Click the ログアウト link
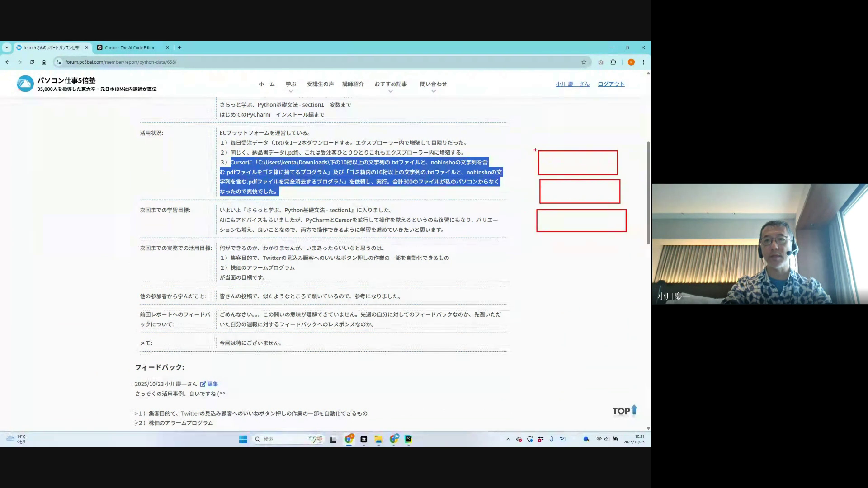 click(x=611, y=84)
